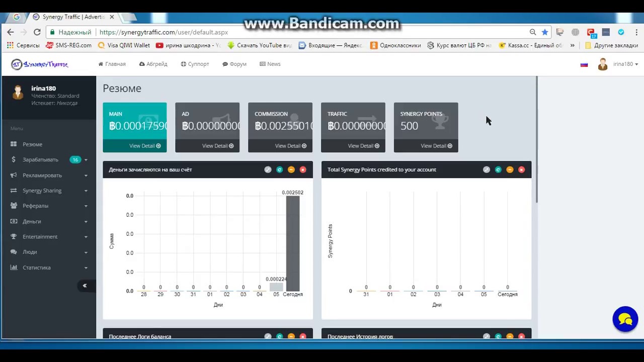Open the Суппорт nav item
This screenshot has height=362, width=644.
pos(195,64)
